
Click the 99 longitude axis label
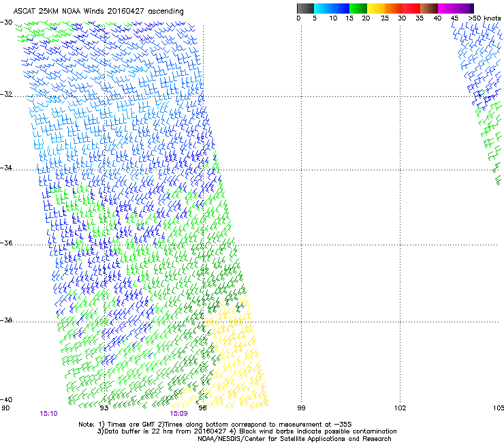(301, 408)
